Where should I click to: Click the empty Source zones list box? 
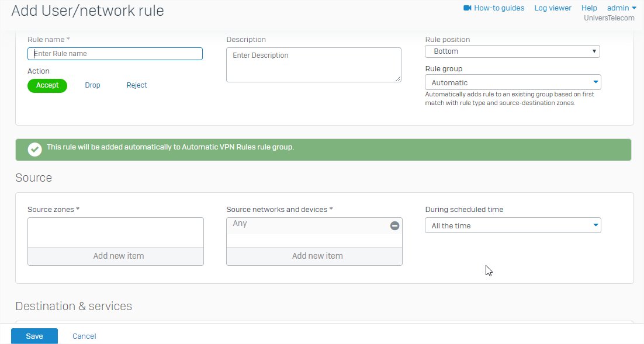point(116,232)
